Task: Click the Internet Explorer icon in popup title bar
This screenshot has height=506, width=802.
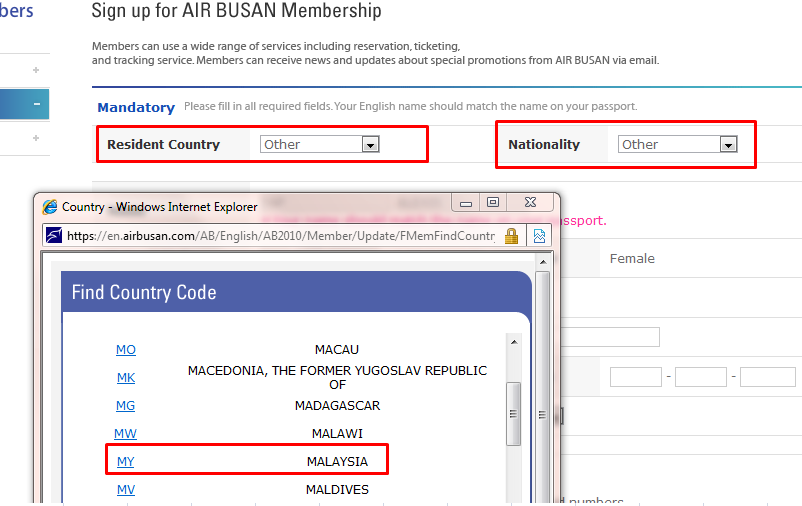Action: (50, 207)
